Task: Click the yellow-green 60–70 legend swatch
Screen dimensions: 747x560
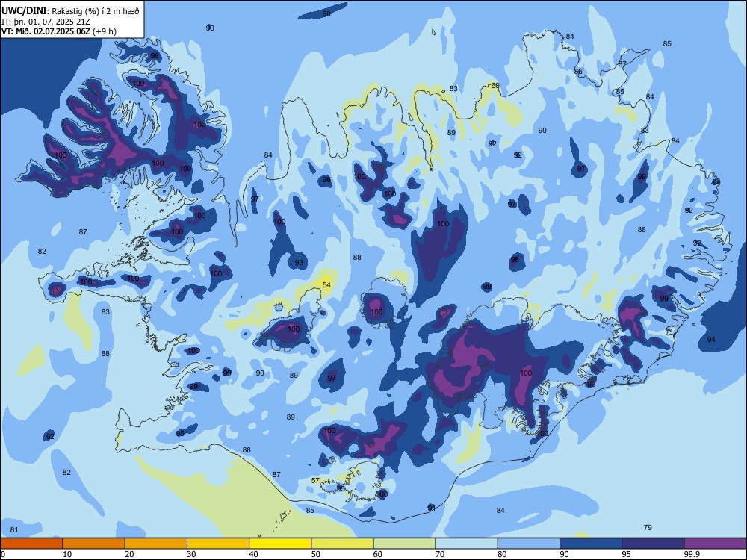Action: tap(404, 544)
